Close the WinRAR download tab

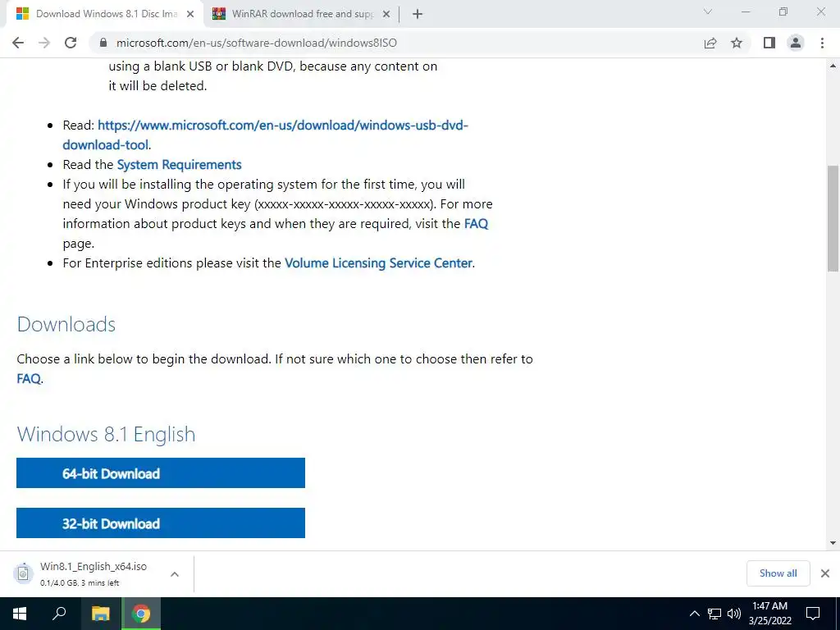point(386,15)
